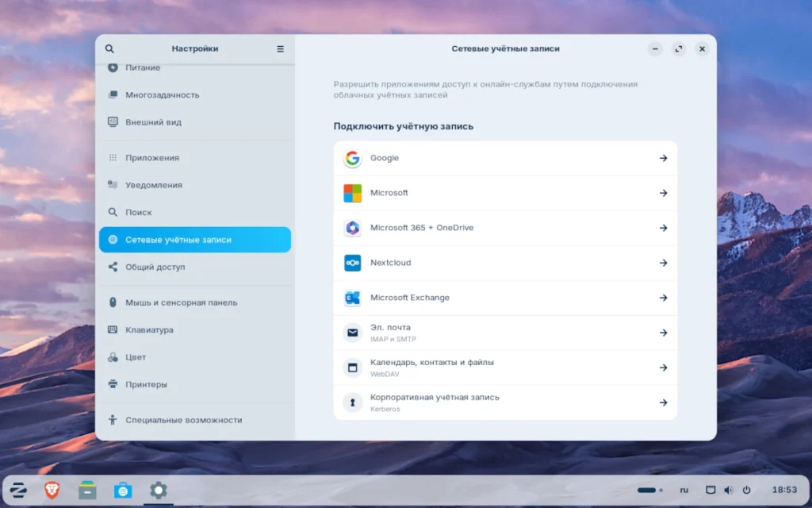The image size is (812, 508).
Task: Connect a Google account
Action: click(505, 158)
